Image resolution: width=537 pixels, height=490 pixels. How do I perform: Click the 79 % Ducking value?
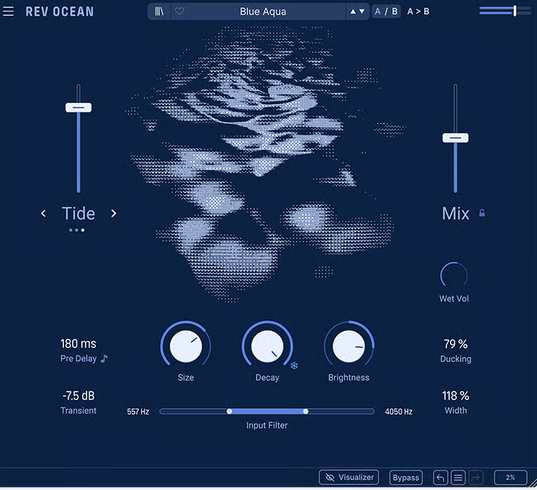pyautogui.click(x=455, y=344)
